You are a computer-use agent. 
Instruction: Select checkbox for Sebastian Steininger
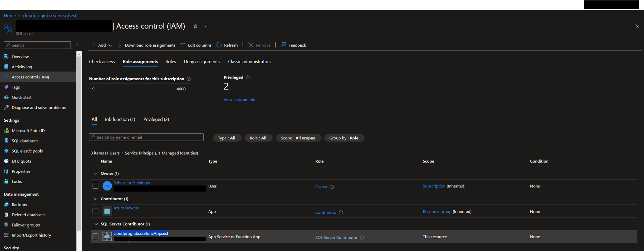95,186
